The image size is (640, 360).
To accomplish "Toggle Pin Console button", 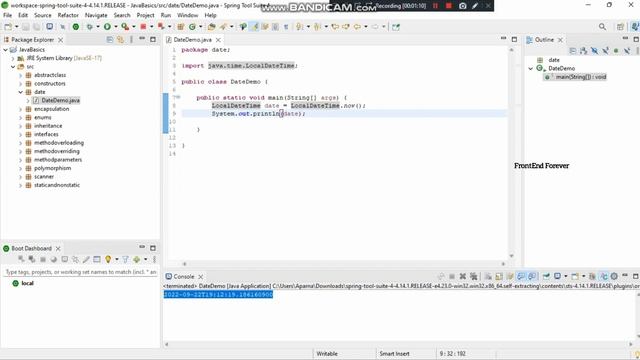I will click(x=546, y=276).
